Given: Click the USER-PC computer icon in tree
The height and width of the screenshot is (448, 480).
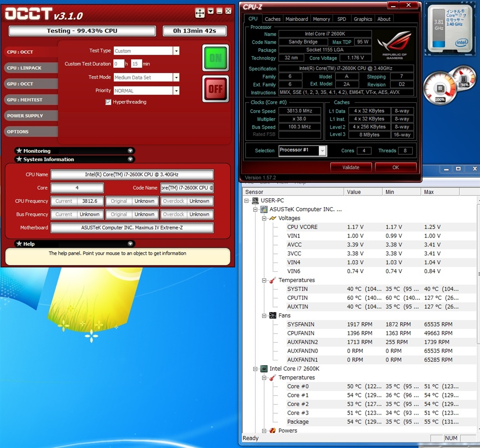Looking at the screenshot, I should 255,201.
